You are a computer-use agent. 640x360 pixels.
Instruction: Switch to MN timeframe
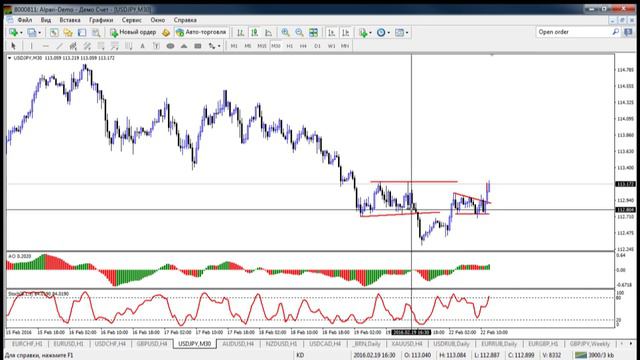tap(345, 46)
